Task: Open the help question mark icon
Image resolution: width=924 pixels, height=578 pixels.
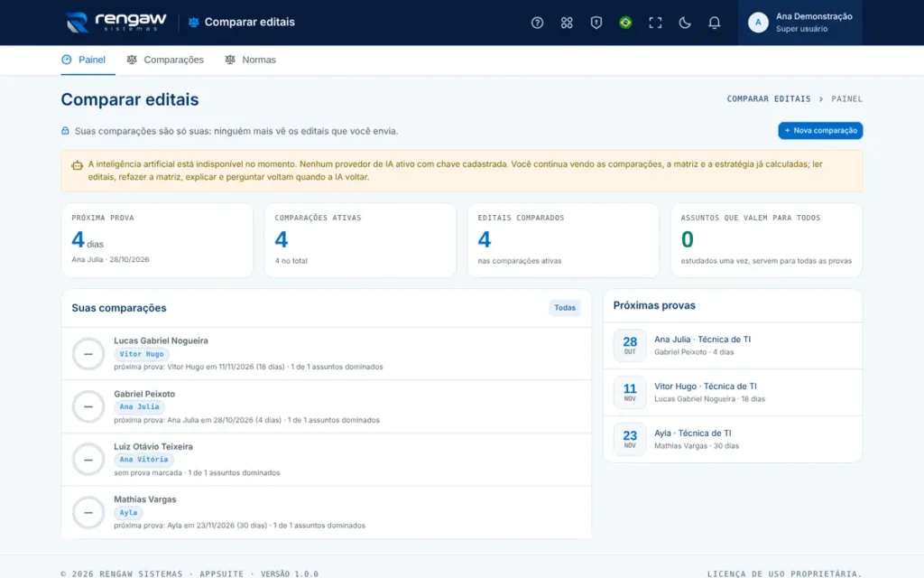Action: pos(537,23)
